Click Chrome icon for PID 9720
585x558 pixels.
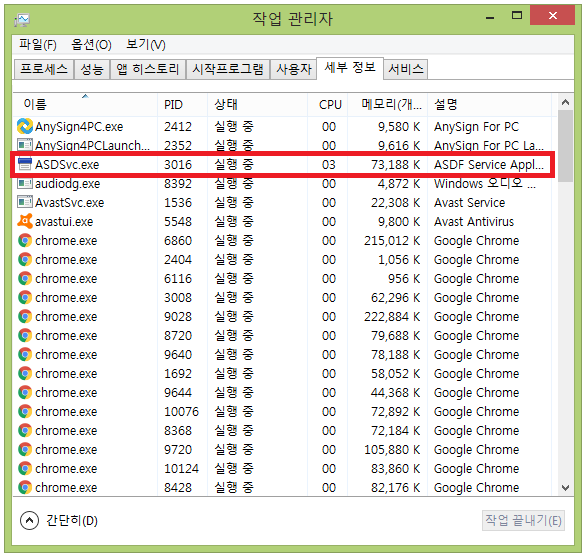click(25, 449)
